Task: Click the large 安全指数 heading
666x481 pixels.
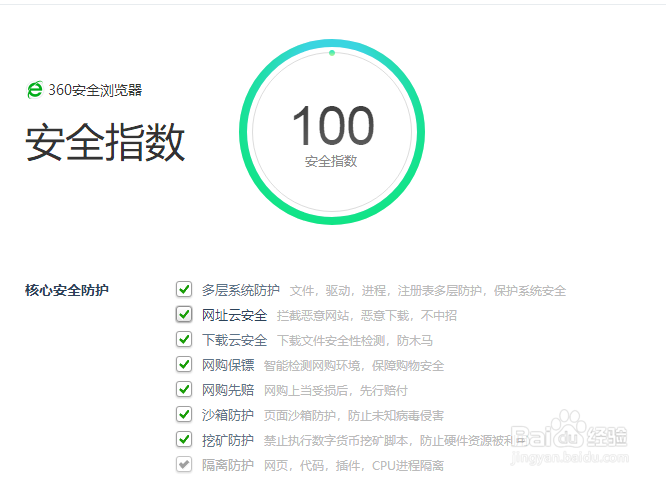Action: point(105,142)
